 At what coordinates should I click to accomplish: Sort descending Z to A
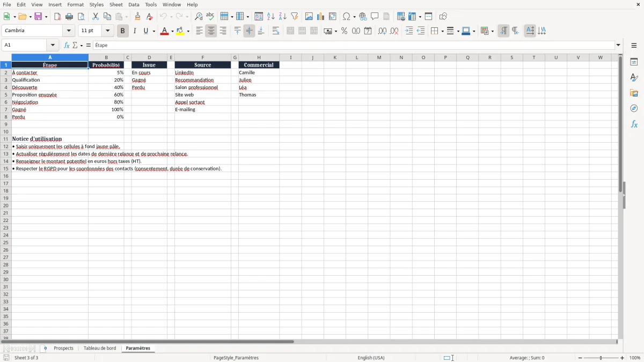tap(283, 17)
